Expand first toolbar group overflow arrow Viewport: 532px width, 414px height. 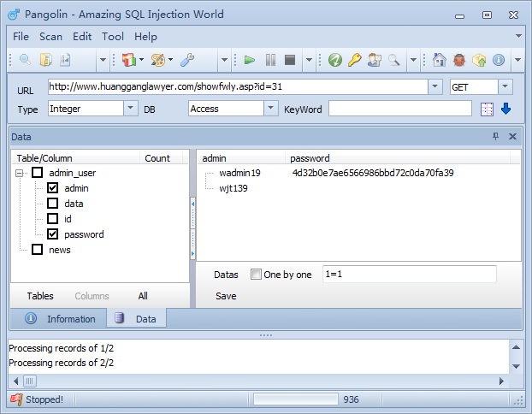[x=103, y=60]
